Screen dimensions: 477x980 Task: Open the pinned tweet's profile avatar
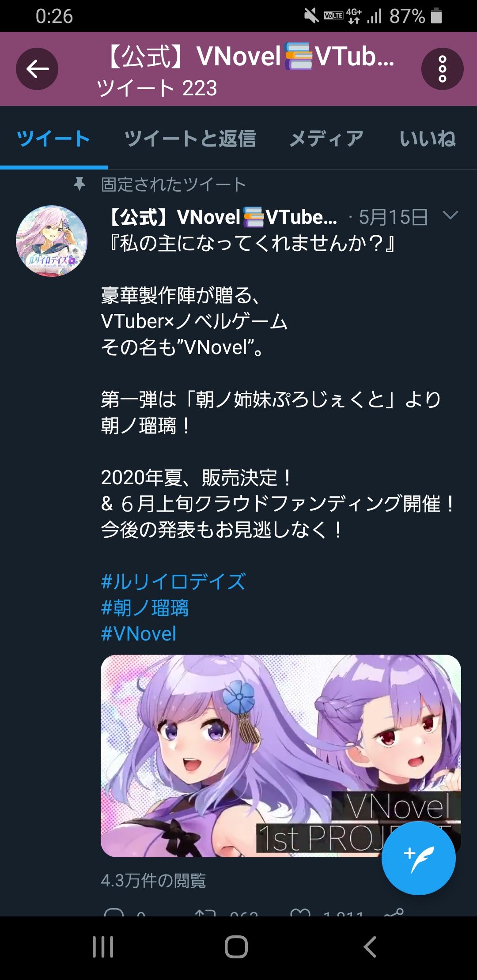pyautogui.click(x=52, y=241)
